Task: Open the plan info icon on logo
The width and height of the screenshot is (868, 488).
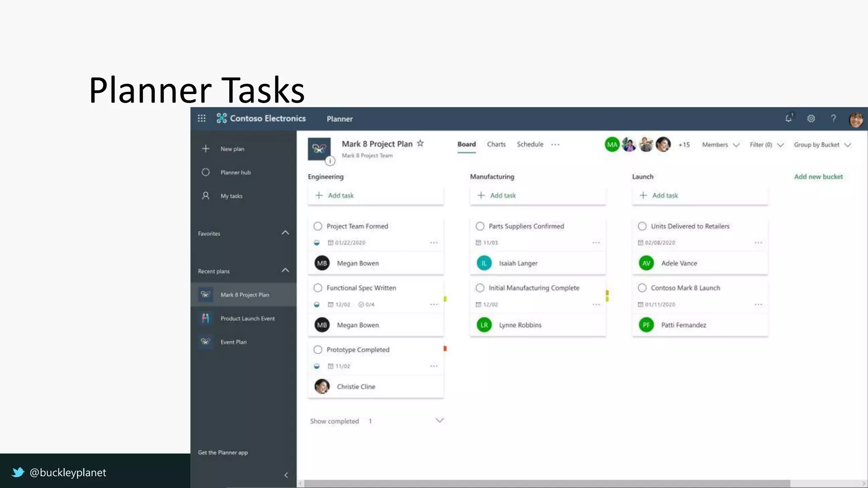Action: 330,161
